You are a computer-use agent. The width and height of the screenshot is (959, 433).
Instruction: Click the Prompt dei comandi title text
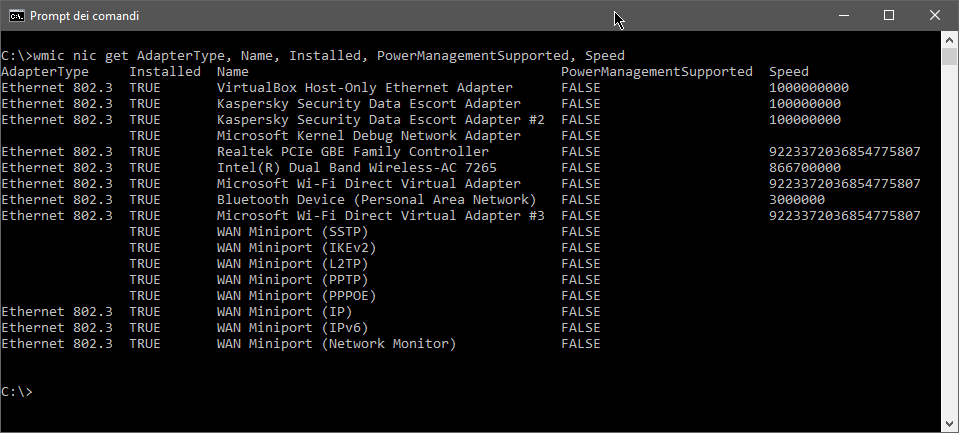pyautogui.click(x=84, y=16)
